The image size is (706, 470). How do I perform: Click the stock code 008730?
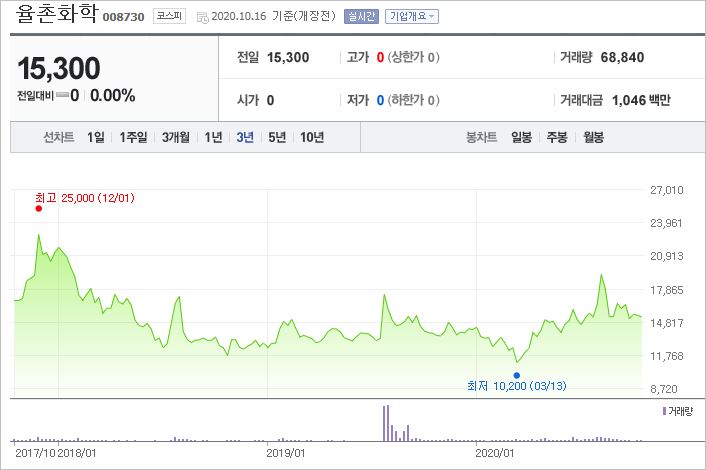coord(123,17)
